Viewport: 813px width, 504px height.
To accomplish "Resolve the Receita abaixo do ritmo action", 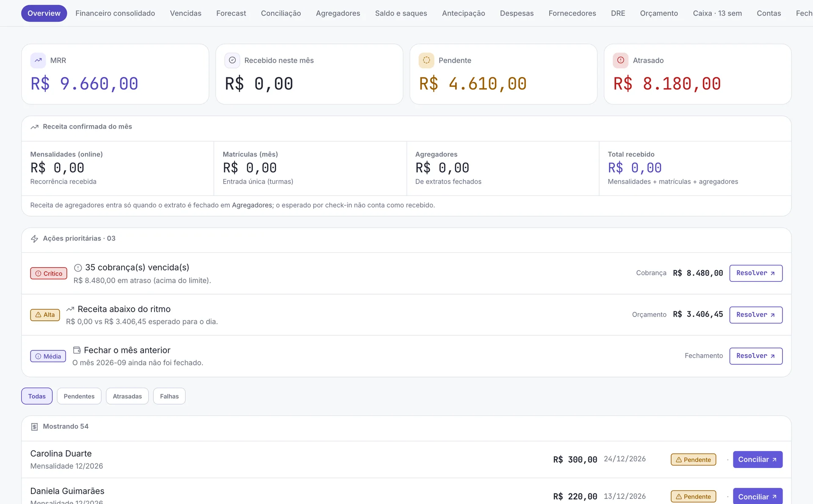I will 756,314.
